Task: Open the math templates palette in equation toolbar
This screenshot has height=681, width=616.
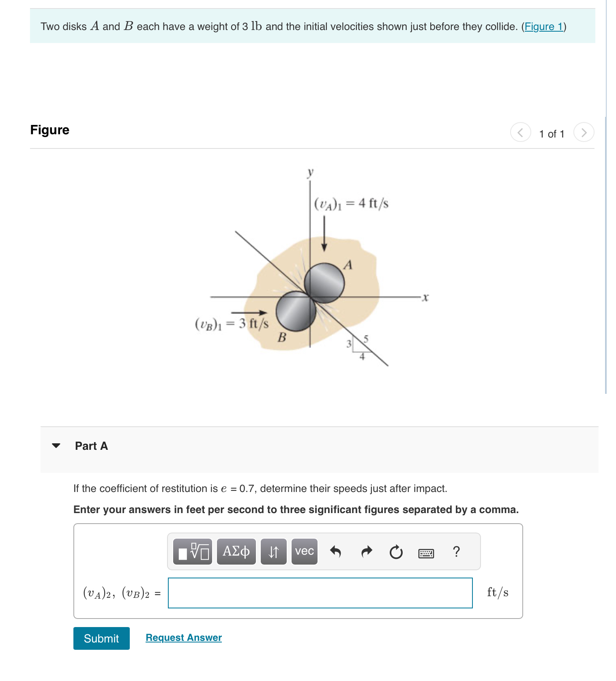Action: click(193, 552)
